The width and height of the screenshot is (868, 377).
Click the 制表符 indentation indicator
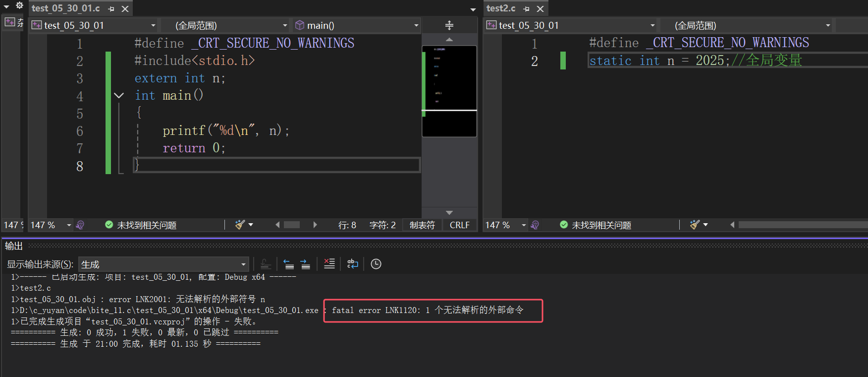coord(422,225)
